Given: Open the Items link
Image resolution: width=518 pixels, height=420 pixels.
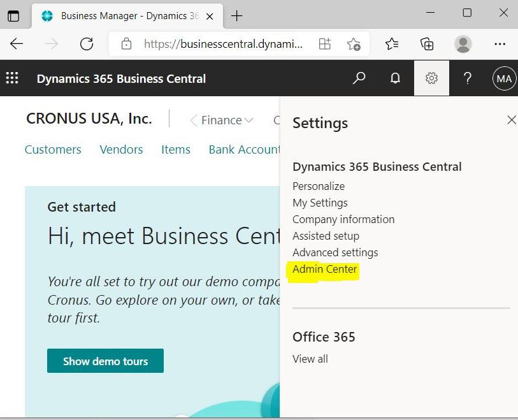Looking at the screenshot, I should pos(176,149).
